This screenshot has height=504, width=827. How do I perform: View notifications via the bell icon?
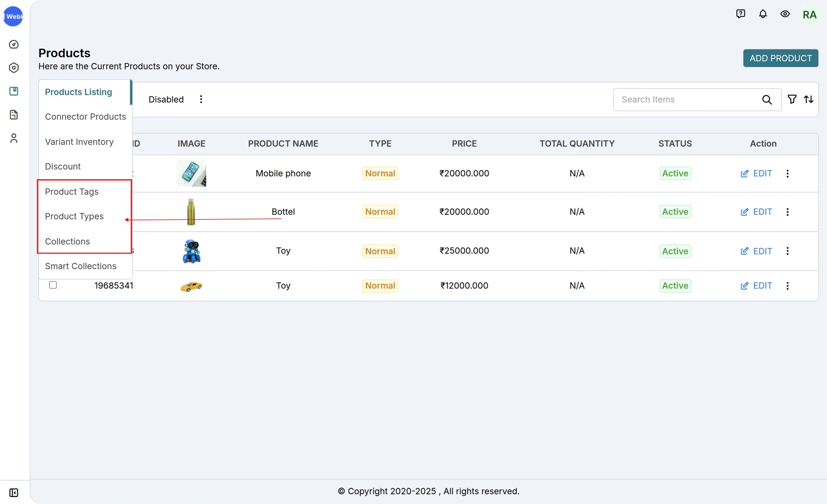tap(763, 14)
